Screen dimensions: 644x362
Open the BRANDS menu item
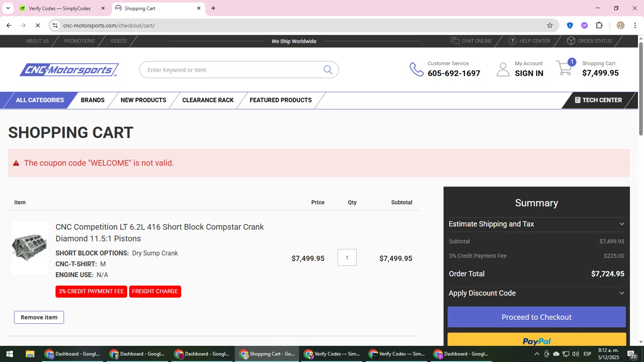pos(93,100)
